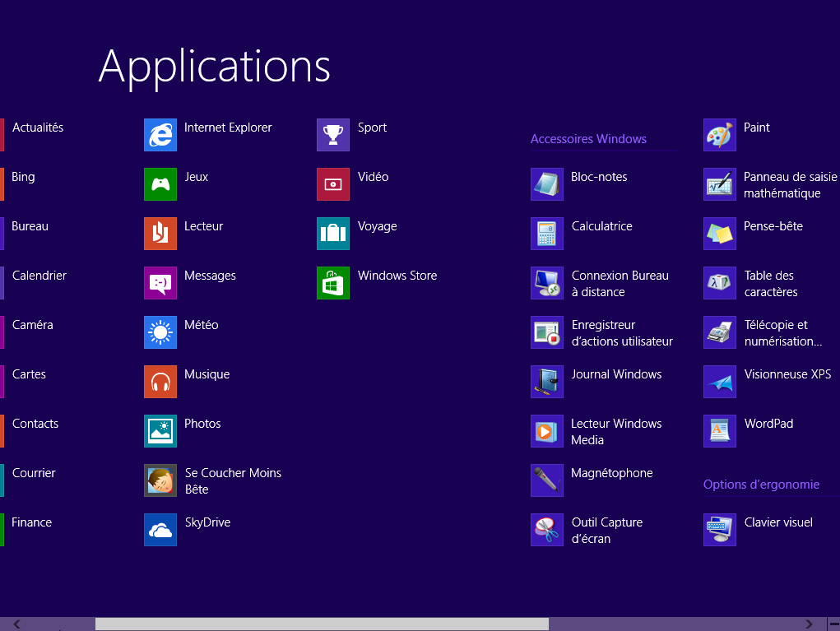Viewport: 840px width, 631px height.
Task: Launch Télécopie et numérisation icon
Action: (x=719, y=332)
